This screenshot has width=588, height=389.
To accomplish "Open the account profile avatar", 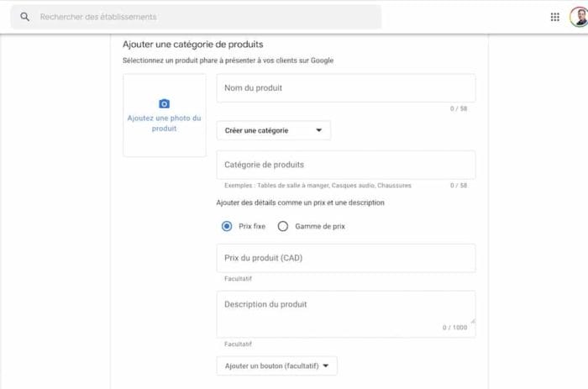I will [579, 17].
